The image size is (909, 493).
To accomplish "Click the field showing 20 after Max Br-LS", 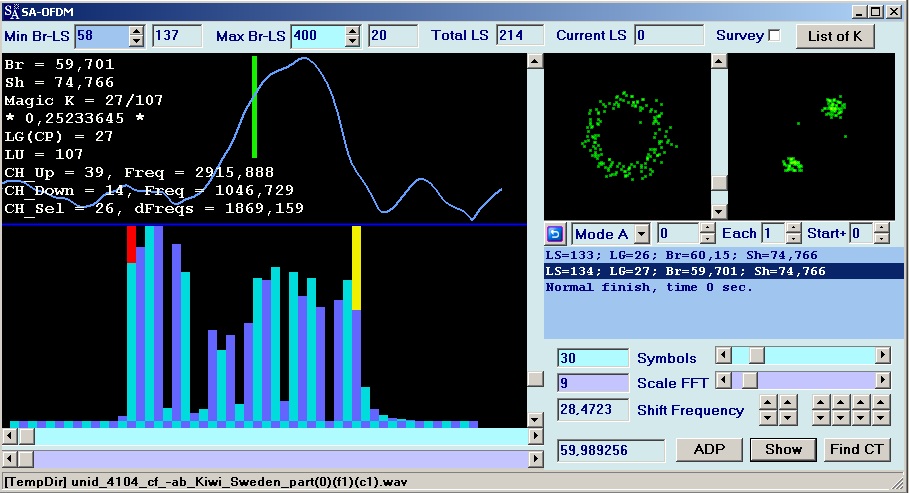I will click(x=393, y=36).
